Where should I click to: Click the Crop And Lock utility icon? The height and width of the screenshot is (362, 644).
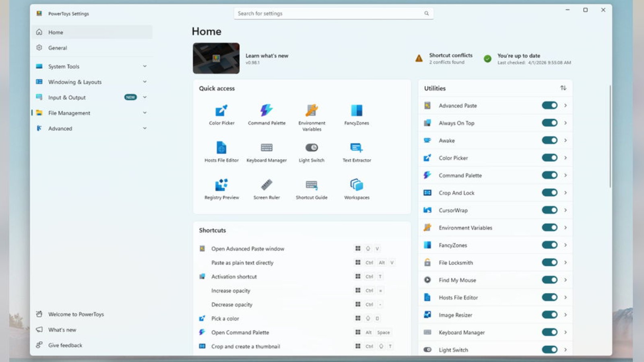point(427,193)
